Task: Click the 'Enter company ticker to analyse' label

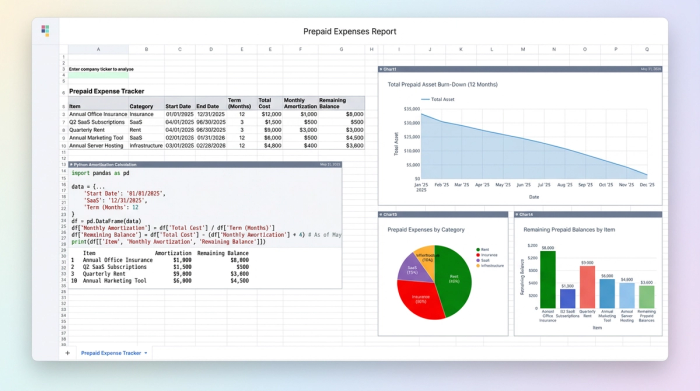Action: coord(101,69)
